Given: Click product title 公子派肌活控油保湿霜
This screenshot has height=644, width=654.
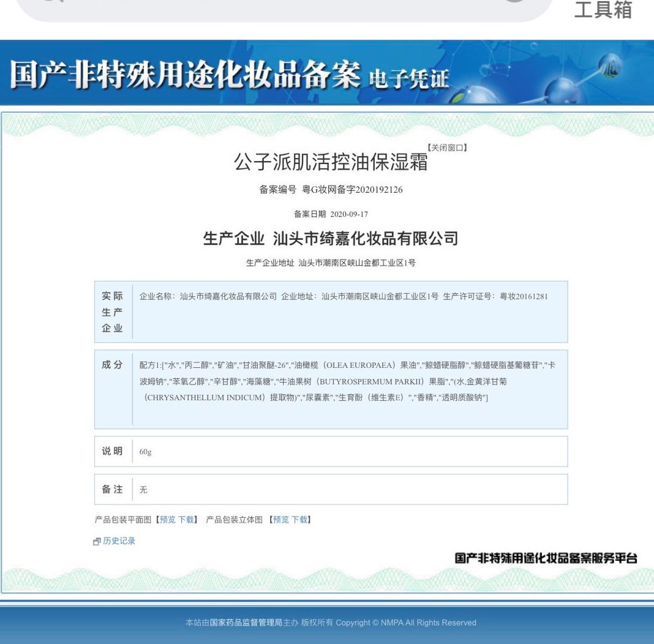Looking at the screenshot, I should [330, 162].
